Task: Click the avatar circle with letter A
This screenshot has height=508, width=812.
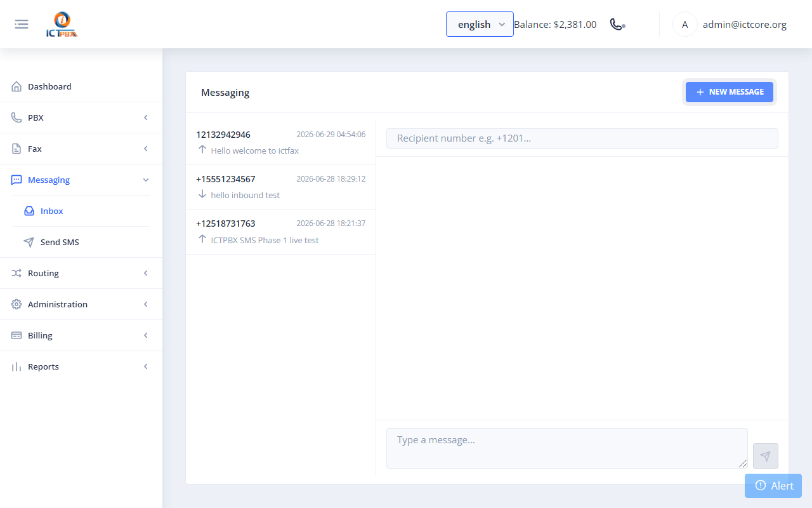Action: point(684,24)
